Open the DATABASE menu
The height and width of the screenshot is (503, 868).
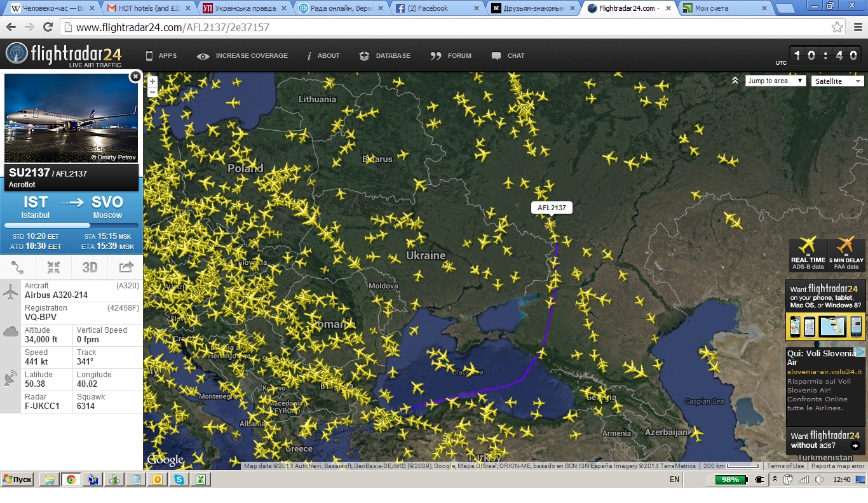(385, 56)
